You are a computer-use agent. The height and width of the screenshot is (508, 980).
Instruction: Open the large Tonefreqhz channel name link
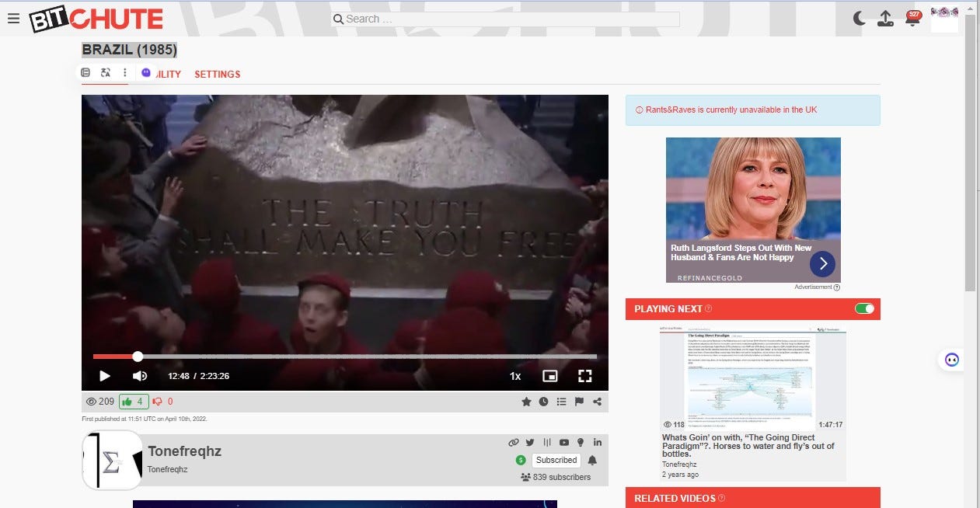click(185, 451)
